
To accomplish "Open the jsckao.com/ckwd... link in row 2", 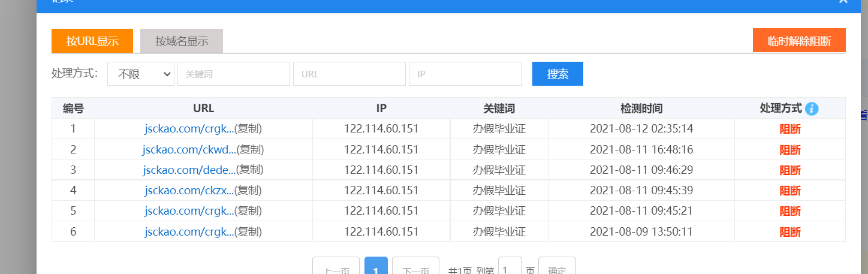I will click(x=189, y=149).
